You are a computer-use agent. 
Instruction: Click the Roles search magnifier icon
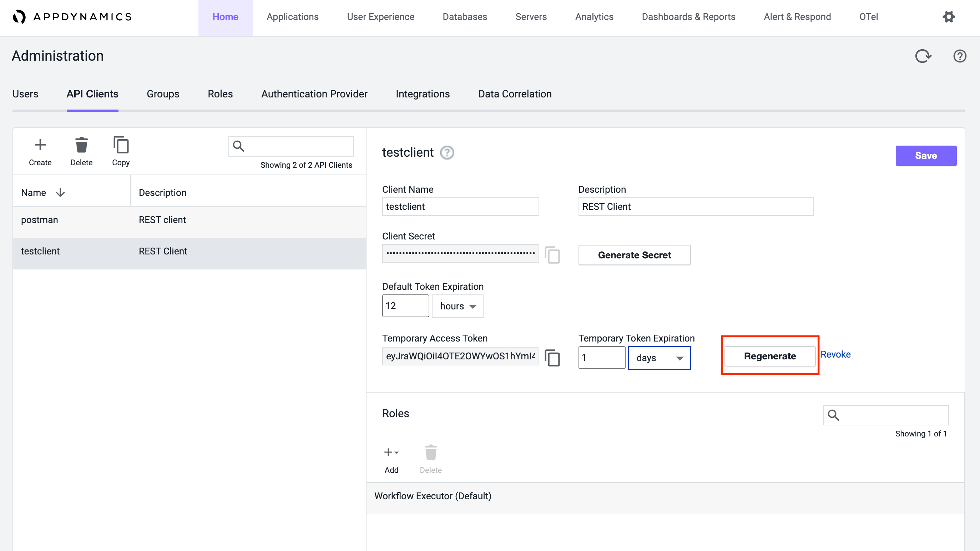click(833, 415)
